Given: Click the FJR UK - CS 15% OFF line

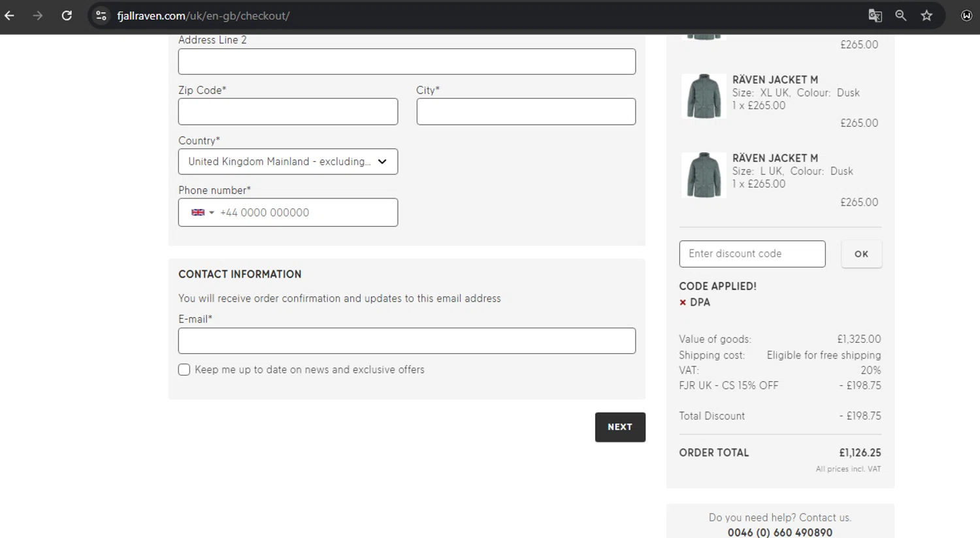Looking at the screenshot, I should pyautogui.click(x=780, y=385).
